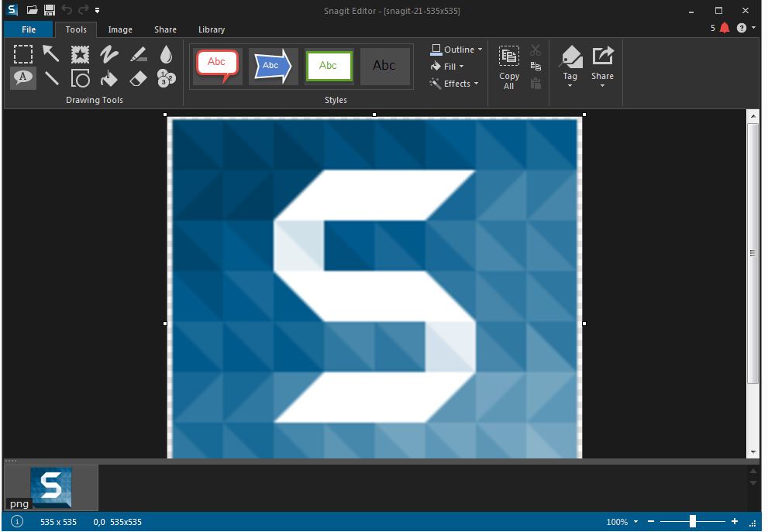Image resolution: width=768 pixels, height=532 pixels.
Task: Click the vertical scrollbar up arrow
Action: (753, 116)
